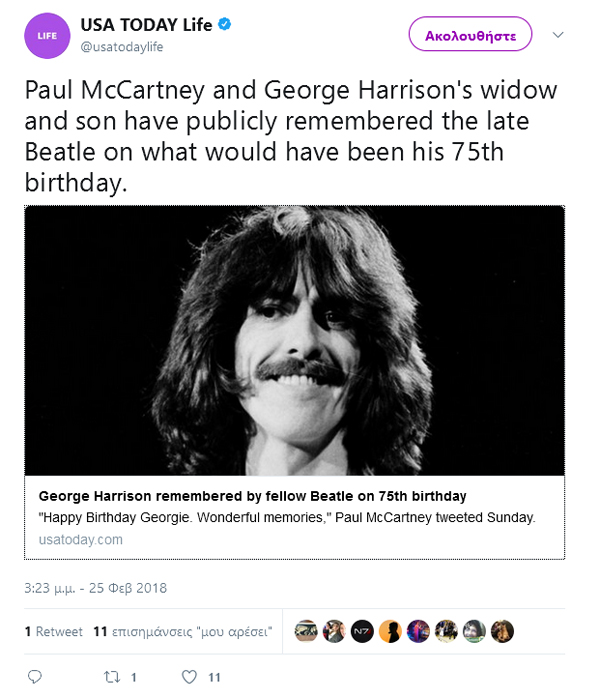The width and height of the screenshot is (600, 699).
Task: Click the USA TODAY Life profile avatar
Action: pyautogui.click(x=47, y=36)
